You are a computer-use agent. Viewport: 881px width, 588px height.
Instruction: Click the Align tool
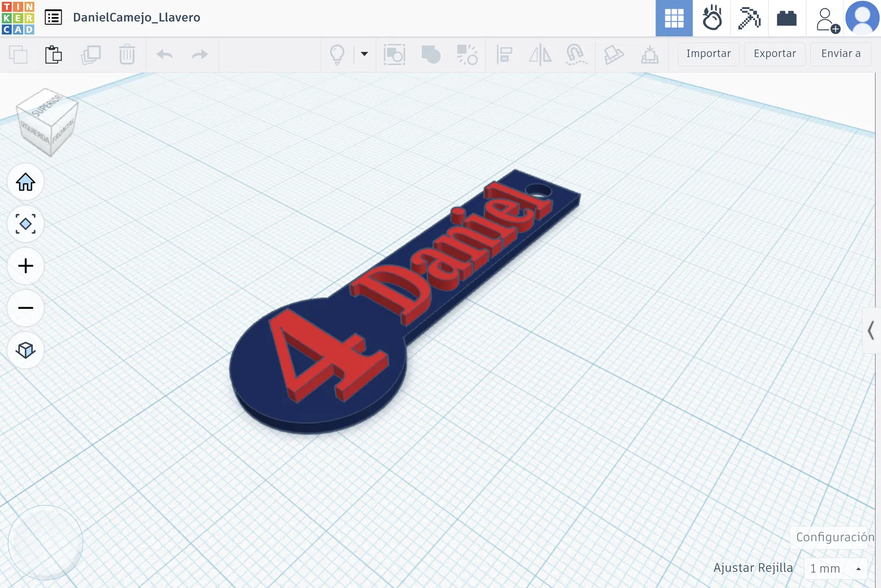point(504,55)
